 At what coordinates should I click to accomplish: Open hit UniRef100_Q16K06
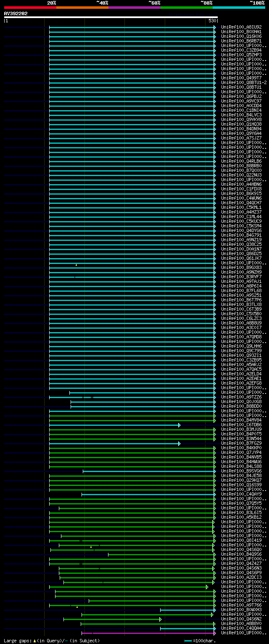241,36
